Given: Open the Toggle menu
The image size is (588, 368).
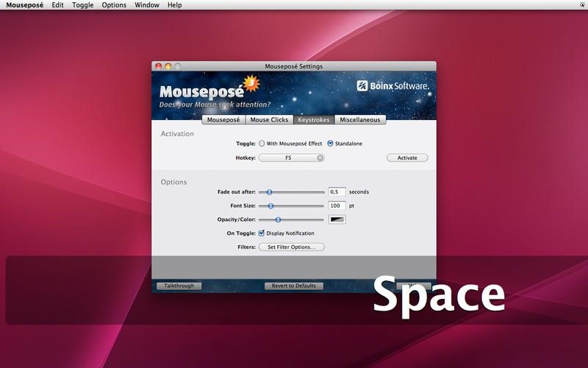Looking at the screenshot, I should click(82, 5).
